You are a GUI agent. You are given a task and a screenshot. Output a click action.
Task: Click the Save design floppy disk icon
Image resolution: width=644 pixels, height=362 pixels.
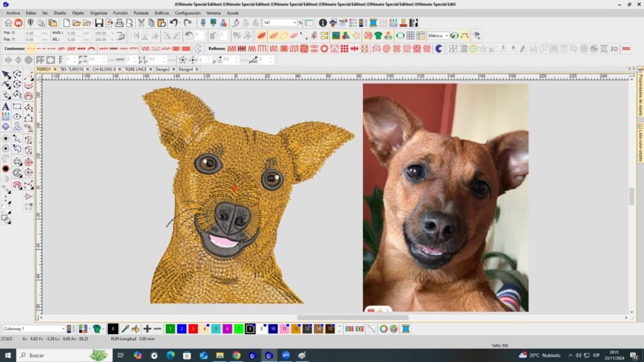tap(99, 23)
